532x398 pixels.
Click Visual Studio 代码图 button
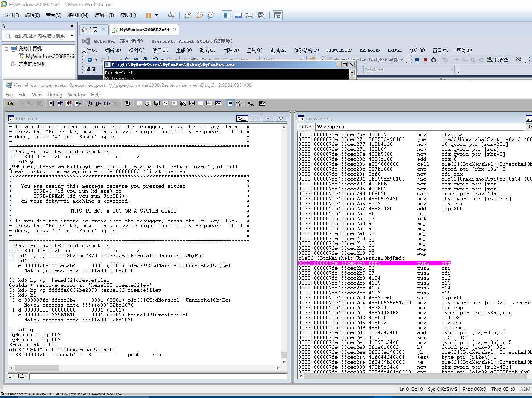(x=498, y=60)
